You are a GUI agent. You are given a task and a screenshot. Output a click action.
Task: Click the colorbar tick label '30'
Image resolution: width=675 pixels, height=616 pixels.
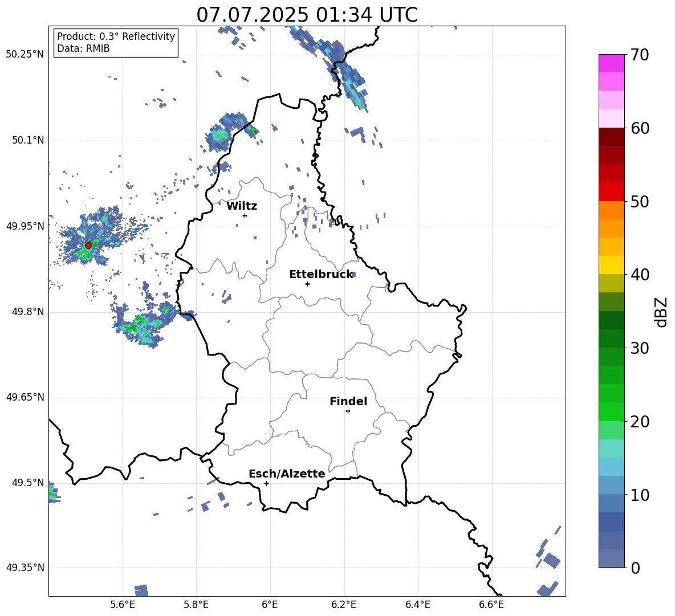640,348
